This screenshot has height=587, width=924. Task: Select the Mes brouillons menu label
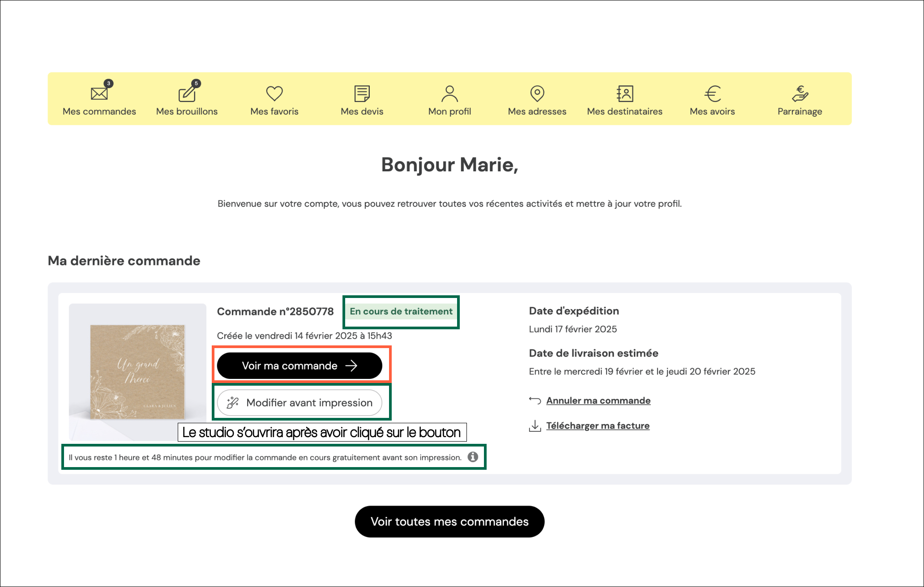(187, 111)
